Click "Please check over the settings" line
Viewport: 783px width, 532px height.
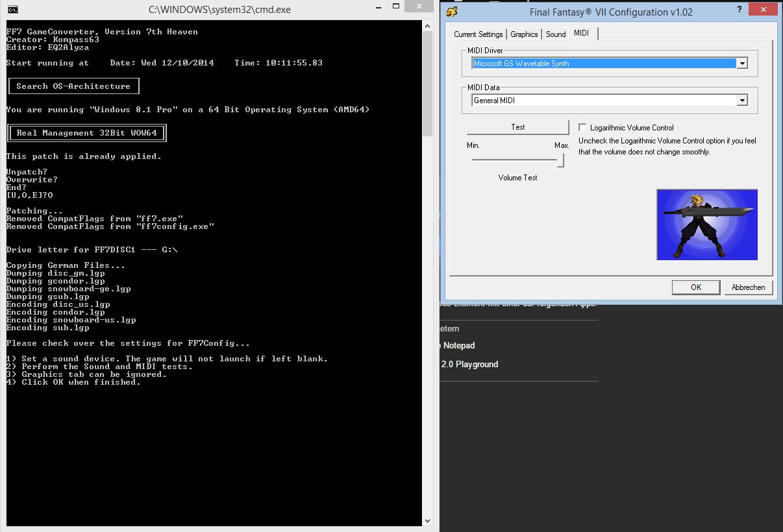click(x=128, y=343)
